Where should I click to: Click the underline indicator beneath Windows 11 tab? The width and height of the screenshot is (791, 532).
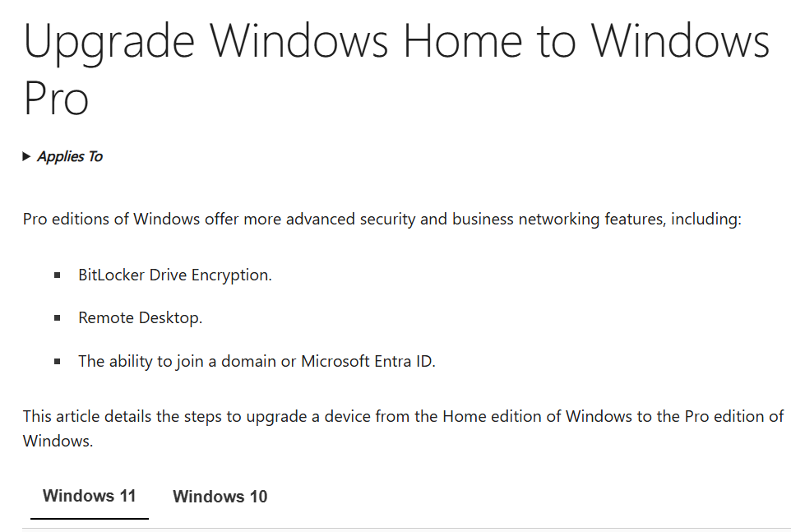[x=90, y=518]
